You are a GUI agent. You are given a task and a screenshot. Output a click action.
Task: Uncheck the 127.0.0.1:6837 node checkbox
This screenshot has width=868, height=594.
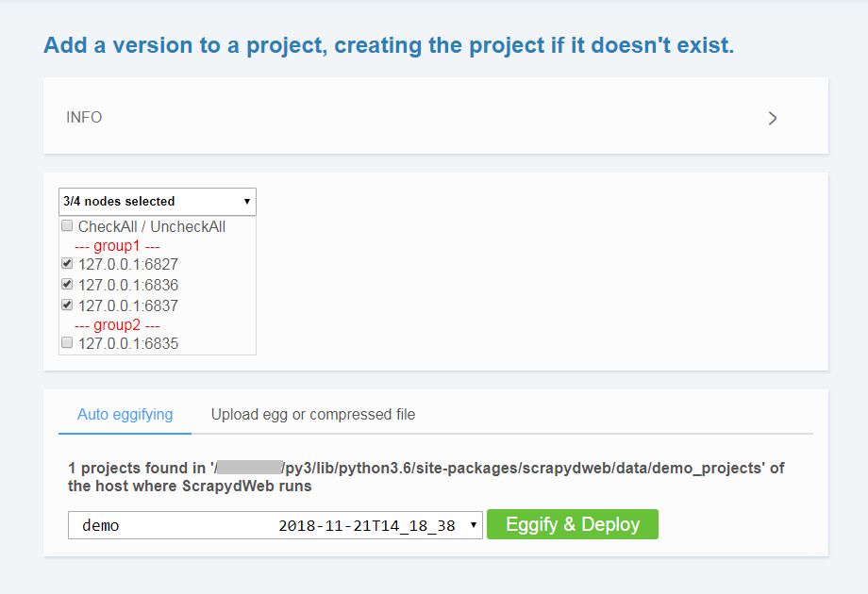(67, 305)
